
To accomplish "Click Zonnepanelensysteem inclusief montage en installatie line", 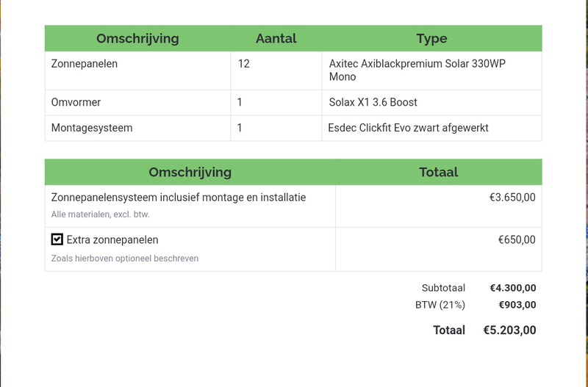I will pyautogui.click(x=179, y=198).
